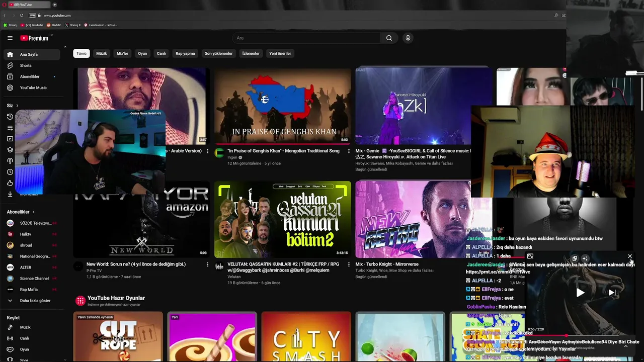The image size is (644, 362).
Task: Open the National Geographic subscription
Action: coord(33,256)
